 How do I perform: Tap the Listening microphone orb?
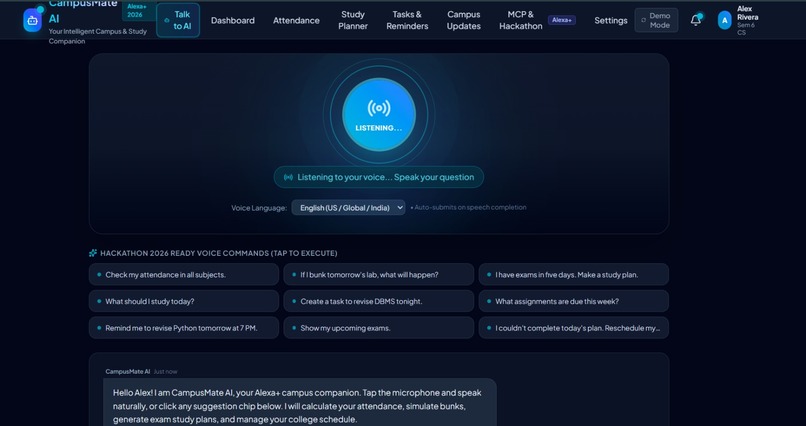379,114
